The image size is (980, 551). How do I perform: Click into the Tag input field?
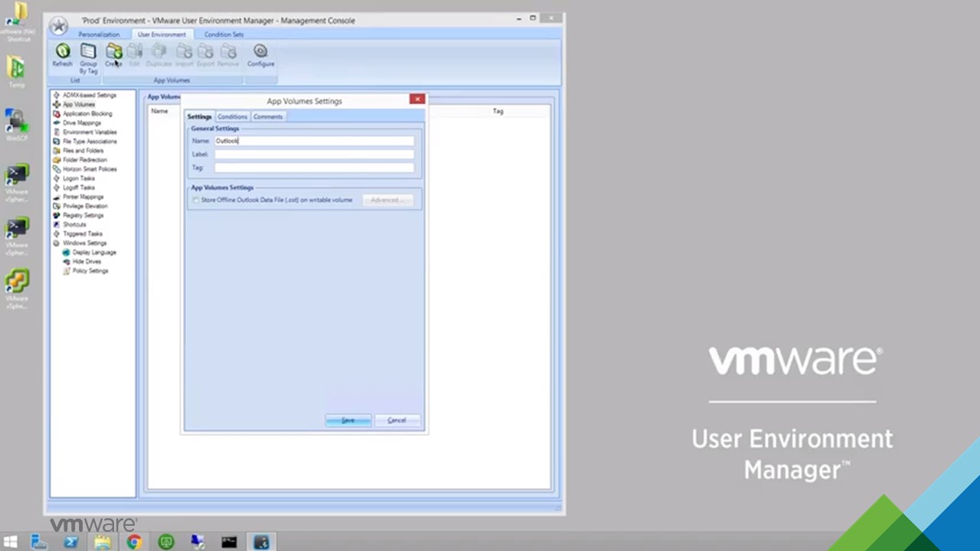coord(314,168)
